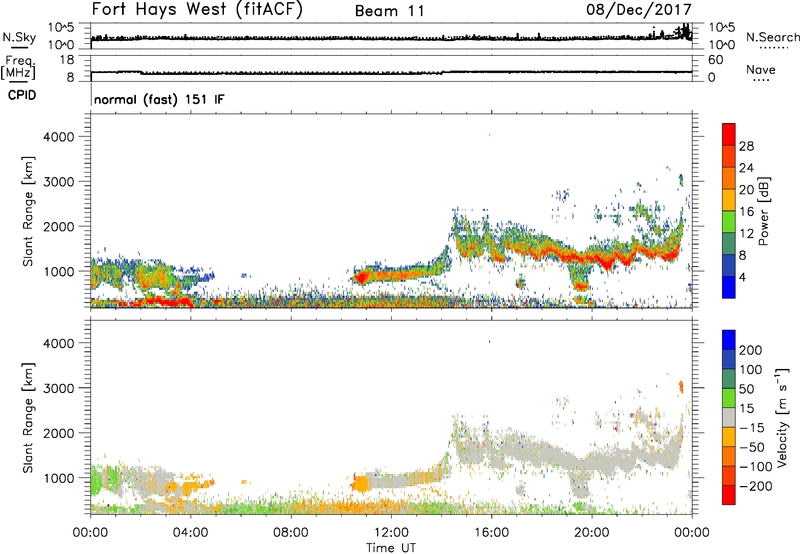Click the '-200' velocity colorbar value
This screenshot has height=554, width=800.
click(755, 486)
